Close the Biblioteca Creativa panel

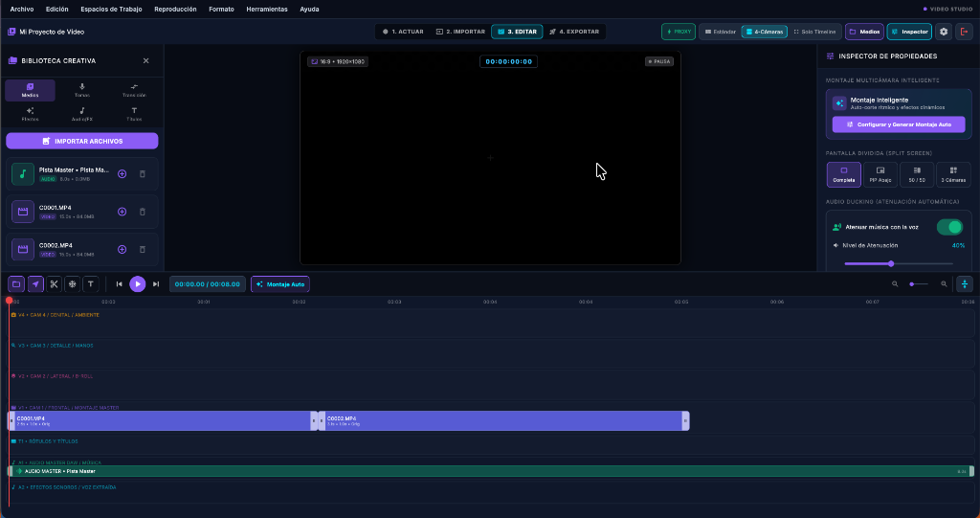(146, 60)
